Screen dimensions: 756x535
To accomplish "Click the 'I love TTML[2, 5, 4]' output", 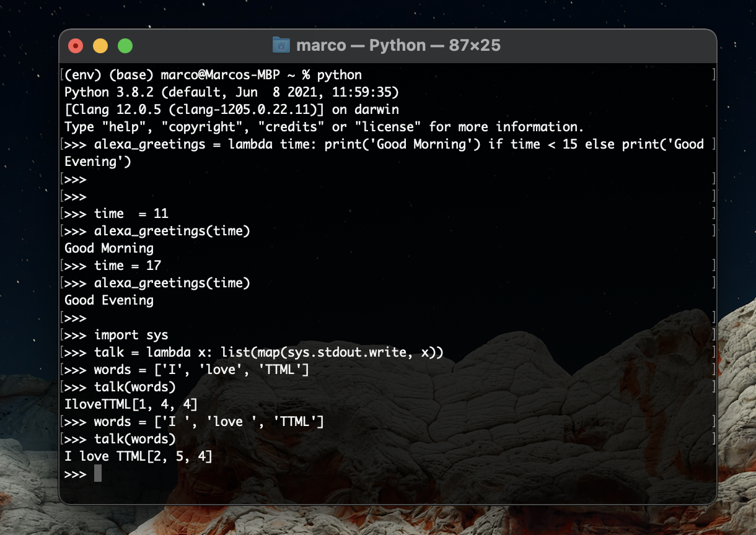I will [138, 456].
